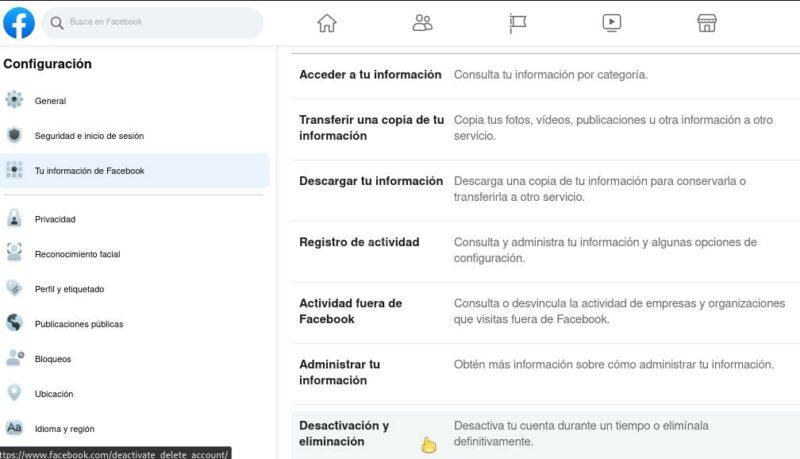Go to Home feed icon
Viewport: 800px width, 459px height.
(327, 23)
